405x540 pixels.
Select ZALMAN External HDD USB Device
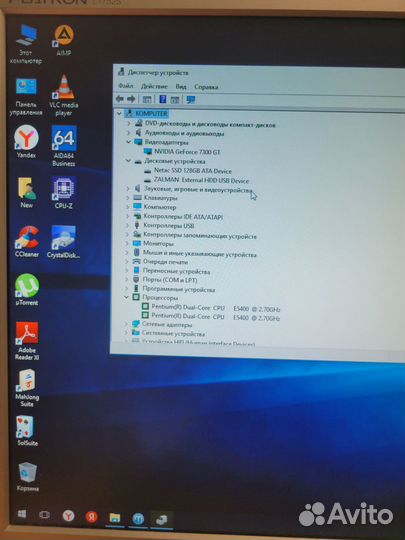pos(201,180)
